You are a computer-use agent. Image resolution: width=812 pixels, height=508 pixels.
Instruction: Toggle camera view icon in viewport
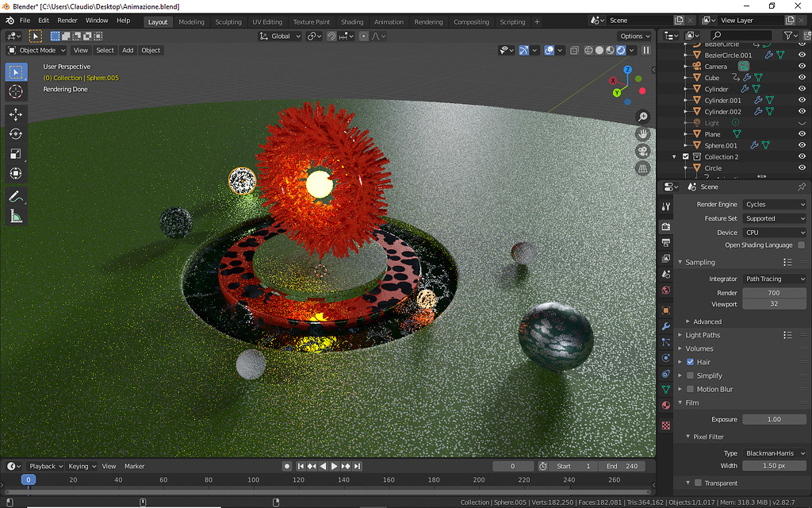click(x=642, y=151)
